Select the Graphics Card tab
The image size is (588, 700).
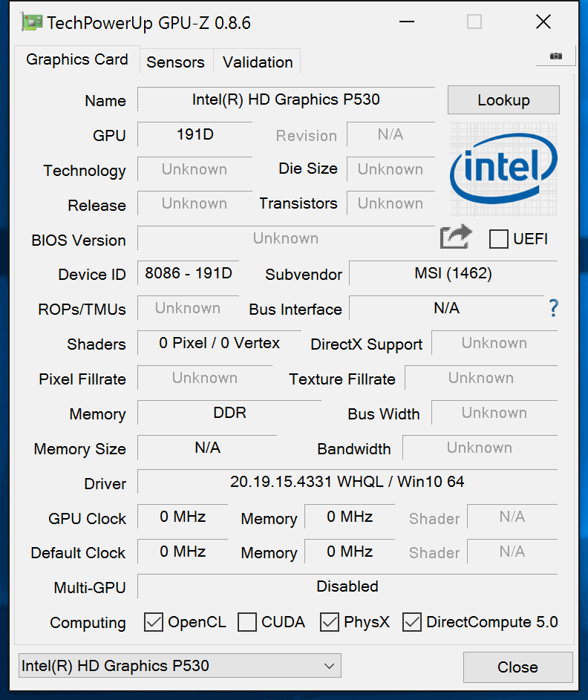click(x=77, y=59)
